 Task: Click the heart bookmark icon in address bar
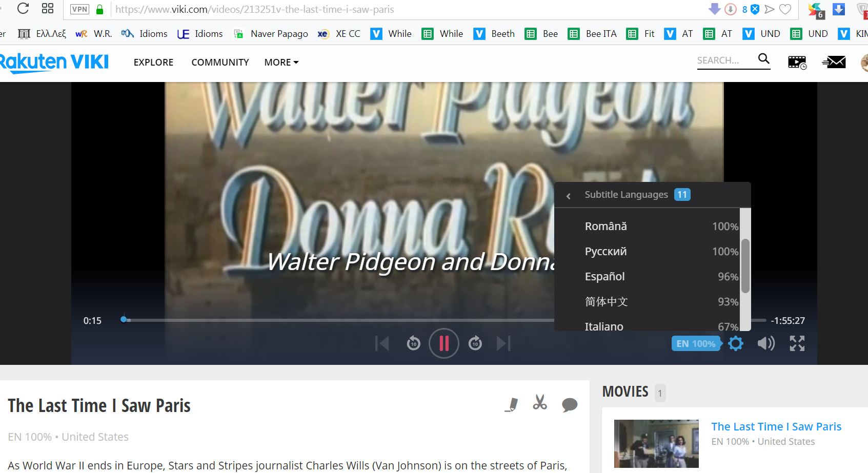[785, 9]
